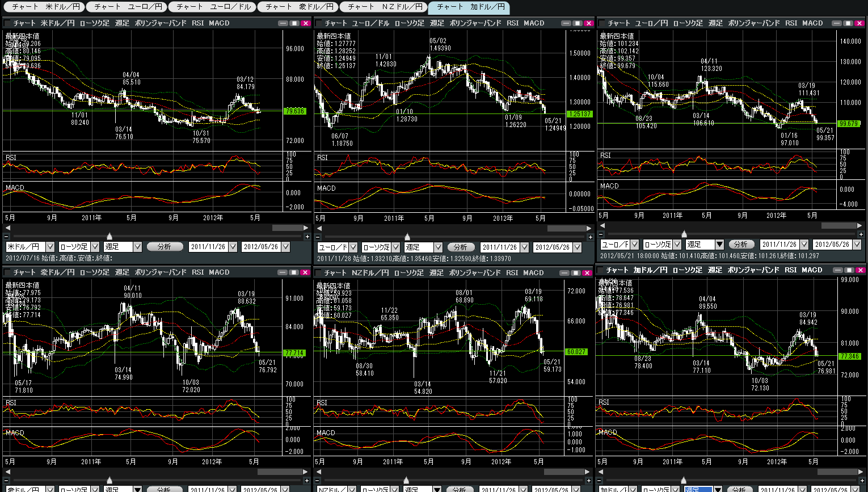Viewport: 868px width, 492px height.
Task: Toggle checkbox in EUR/JPY chart title bar
Action: 601,23
